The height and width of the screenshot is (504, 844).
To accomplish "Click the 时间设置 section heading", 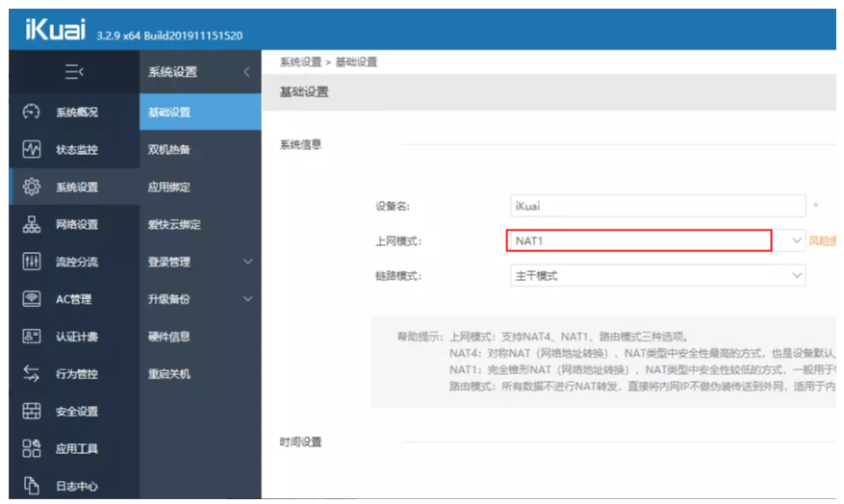I will pos(300,441).
